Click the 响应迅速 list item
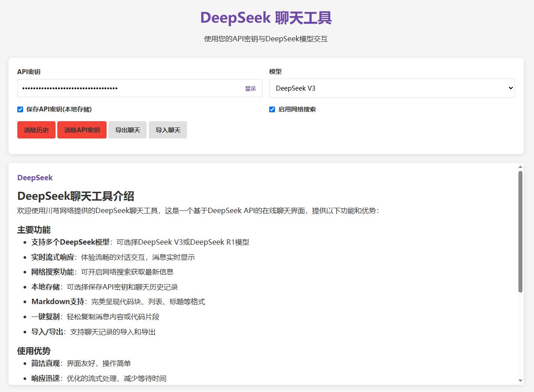The image size is (534, 392). tap(99, 378)
